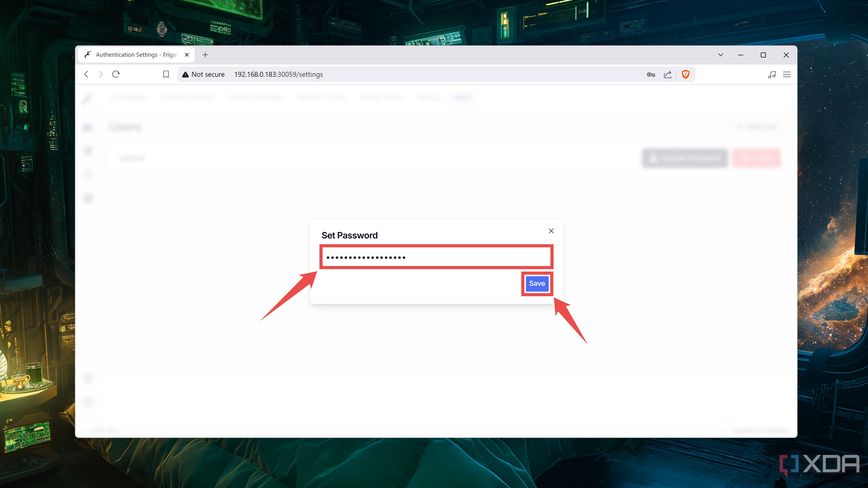868x488 pixels.
Task: Click the forward navigation arrow
Action: pos(101,74)
